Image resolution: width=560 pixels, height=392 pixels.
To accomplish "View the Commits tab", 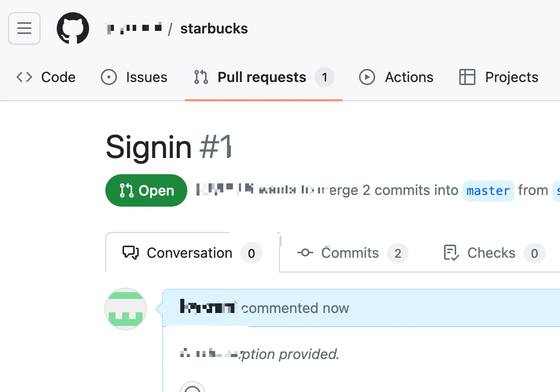I will [352, 253].
